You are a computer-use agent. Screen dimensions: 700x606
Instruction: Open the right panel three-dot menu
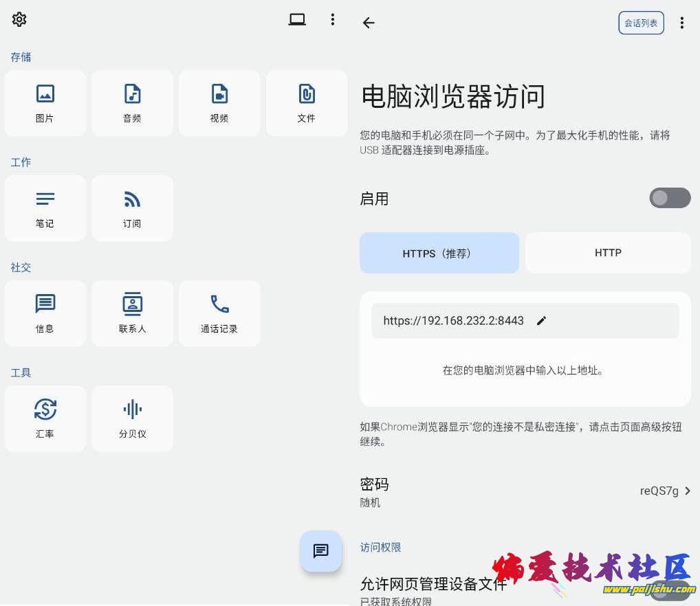(x=681, y=23)
